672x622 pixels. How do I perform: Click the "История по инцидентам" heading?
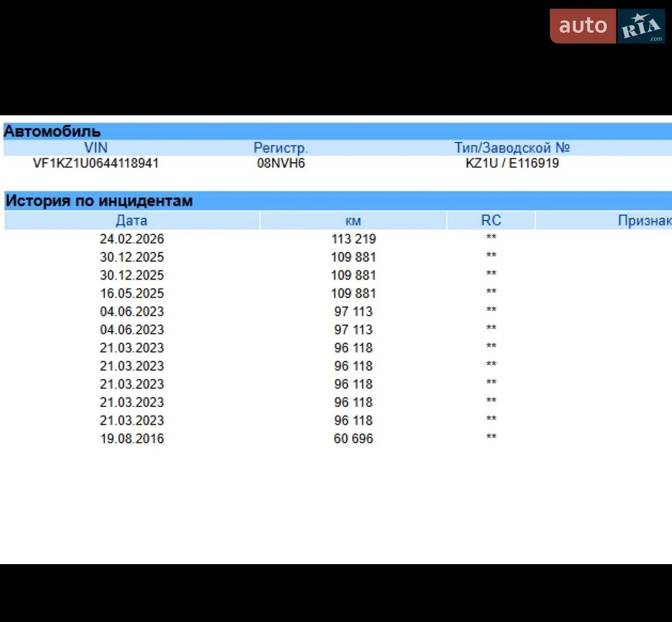pos(99,201)
